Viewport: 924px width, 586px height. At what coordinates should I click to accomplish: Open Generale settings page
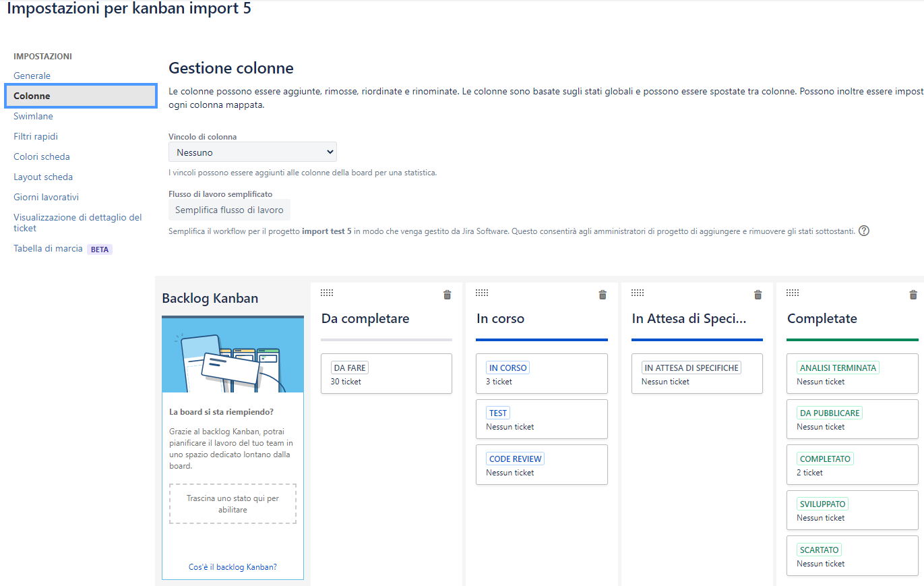32,76
